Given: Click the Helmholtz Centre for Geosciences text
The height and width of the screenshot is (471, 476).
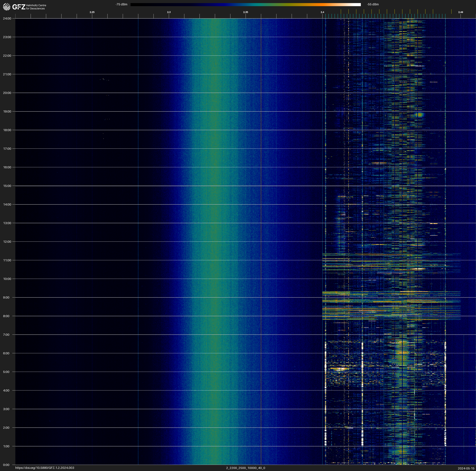Looking at the screenshot, I should click(36, 7).
